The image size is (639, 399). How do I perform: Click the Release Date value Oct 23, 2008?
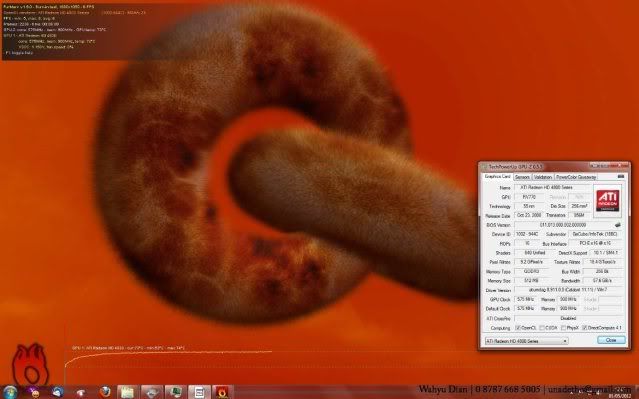tap(529, 215)
